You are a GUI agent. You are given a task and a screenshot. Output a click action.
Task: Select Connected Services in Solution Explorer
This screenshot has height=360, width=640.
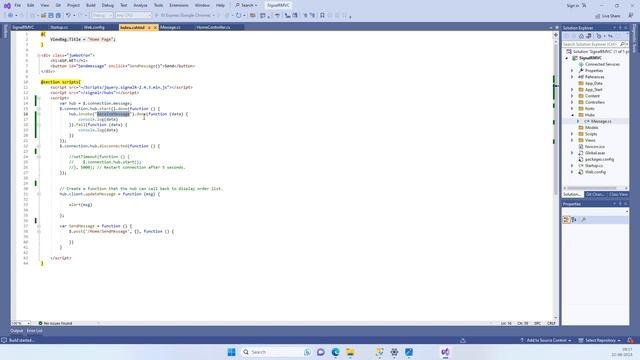point(602,64)
